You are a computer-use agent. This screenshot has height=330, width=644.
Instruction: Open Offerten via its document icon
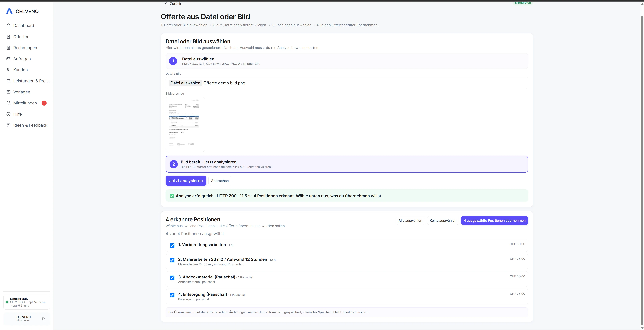9,37
